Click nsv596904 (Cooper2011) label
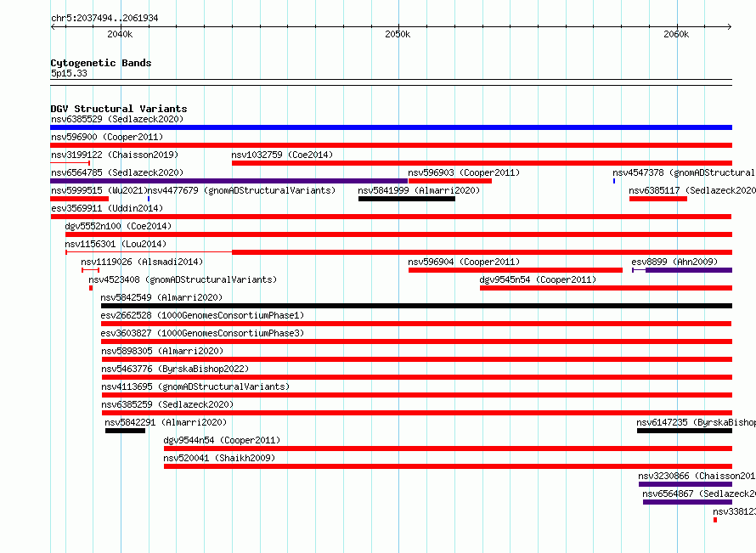Viewport: 756px width, 553px height. click(x=464, y=262)
